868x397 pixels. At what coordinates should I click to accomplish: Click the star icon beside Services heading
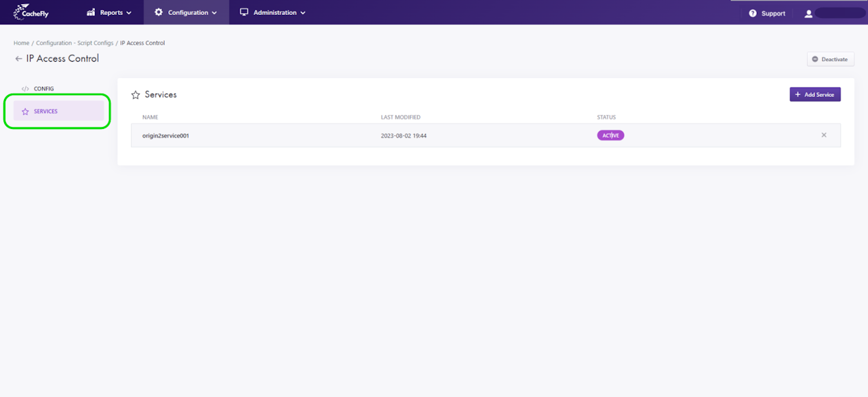pos(136,95)
